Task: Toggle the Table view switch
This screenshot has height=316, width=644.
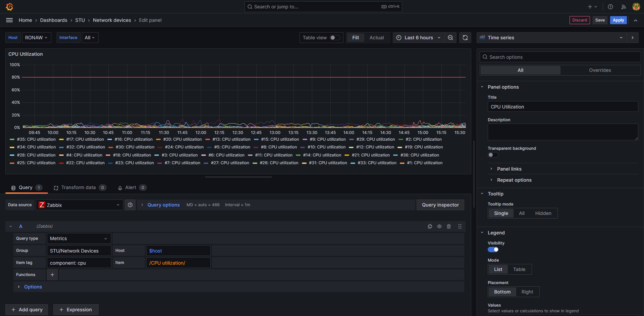Action: (335, 38)
